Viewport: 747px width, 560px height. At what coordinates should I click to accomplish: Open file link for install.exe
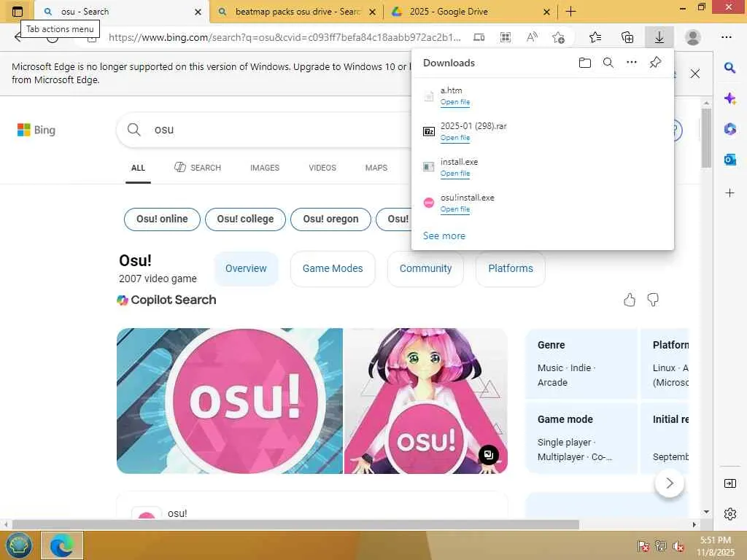click(x=455, y=174)
